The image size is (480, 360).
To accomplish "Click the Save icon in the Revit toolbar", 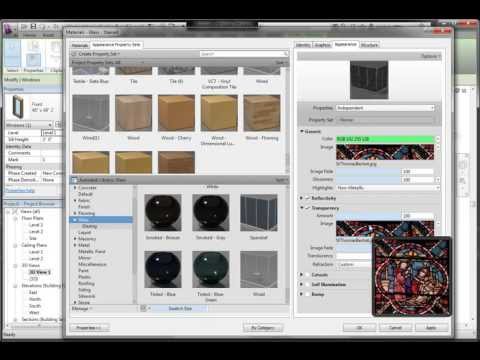I will 33,26.
